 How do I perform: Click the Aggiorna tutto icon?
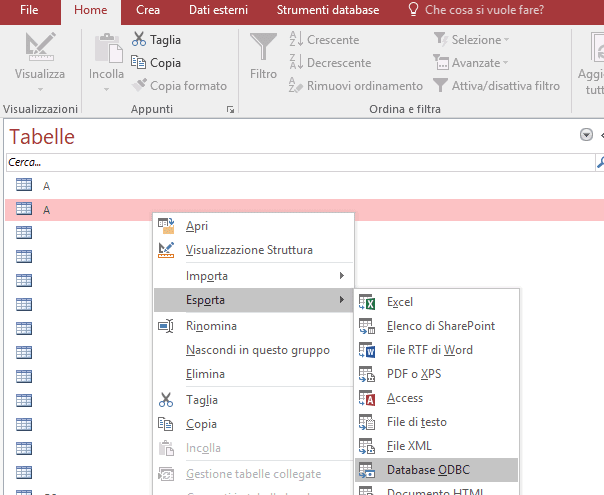[596, 48]
